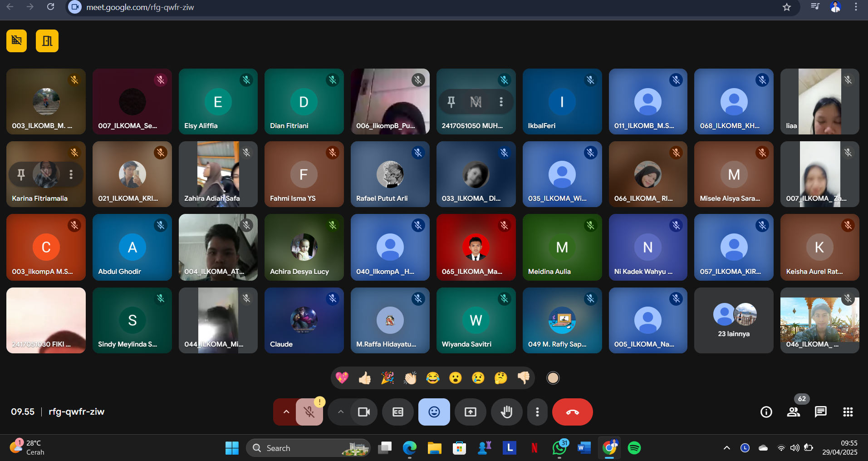Toggle the emoji reactions bar button
This screenshot has width=868, height=461.
point(434,412)
